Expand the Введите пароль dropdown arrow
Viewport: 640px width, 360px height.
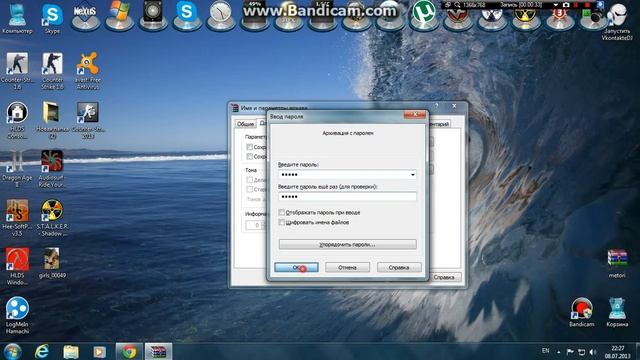(413, 175)
